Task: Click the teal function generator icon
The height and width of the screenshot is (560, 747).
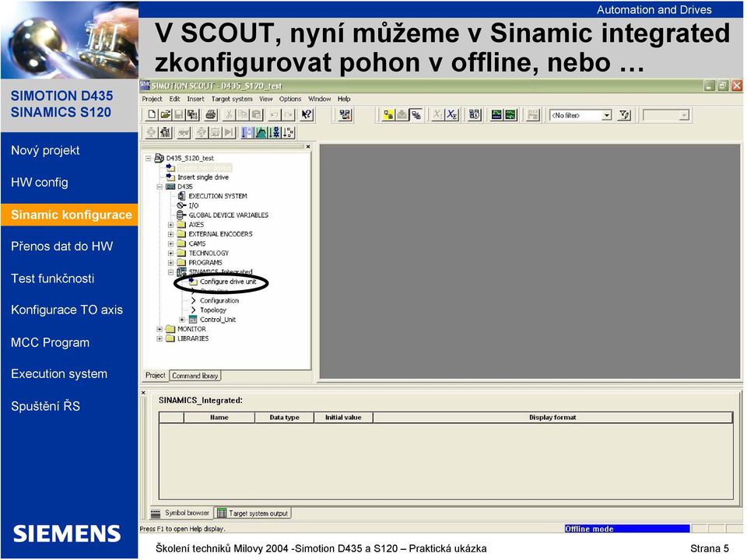Action: click(261, 132)
